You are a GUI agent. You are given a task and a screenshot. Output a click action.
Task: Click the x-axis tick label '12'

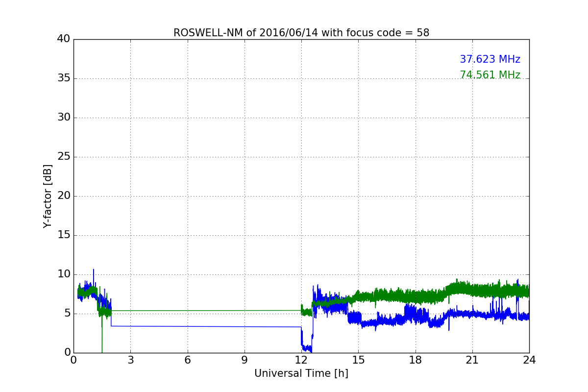click(x=301, y=360)
